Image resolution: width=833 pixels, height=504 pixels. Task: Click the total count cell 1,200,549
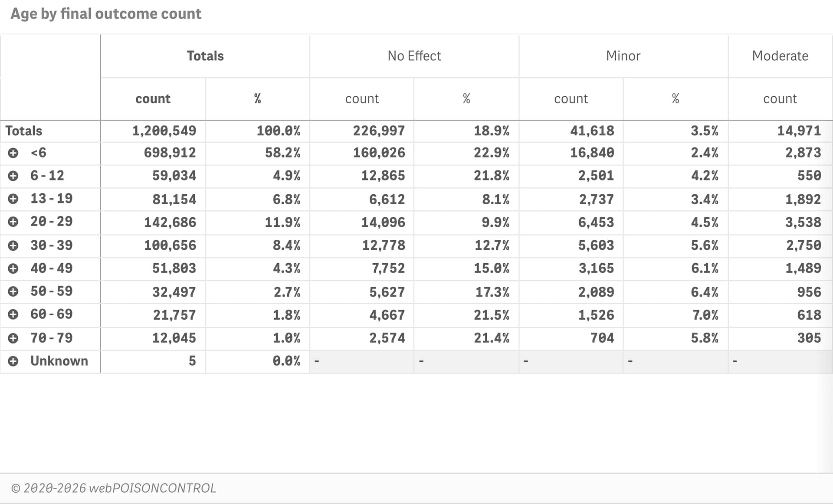tap(164, 131)
